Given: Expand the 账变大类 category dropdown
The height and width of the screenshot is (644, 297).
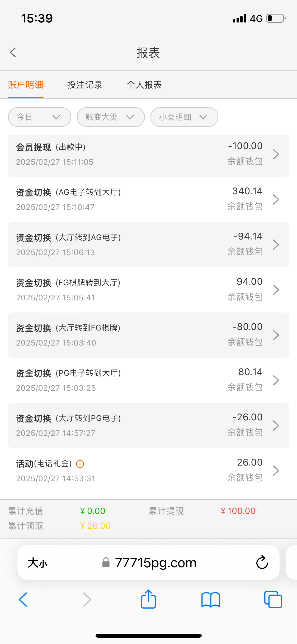Looking at the screenshot, I should (x=111, y=117).
